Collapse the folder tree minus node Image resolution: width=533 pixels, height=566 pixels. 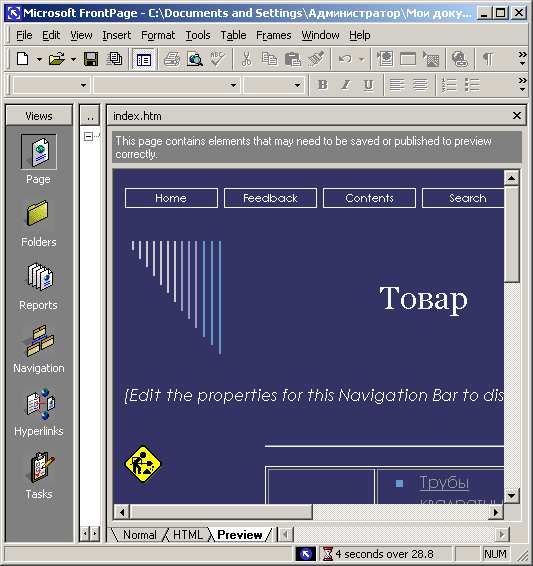click(x=88, y=136)
